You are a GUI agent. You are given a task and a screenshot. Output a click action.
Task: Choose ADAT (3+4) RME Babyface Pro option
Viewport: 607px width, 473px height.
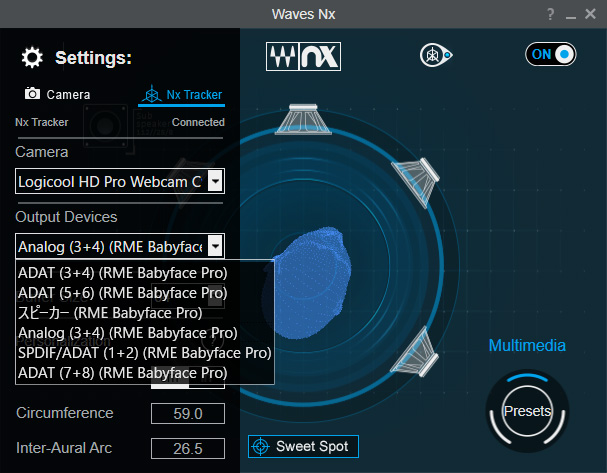click(x=122, y=272)
